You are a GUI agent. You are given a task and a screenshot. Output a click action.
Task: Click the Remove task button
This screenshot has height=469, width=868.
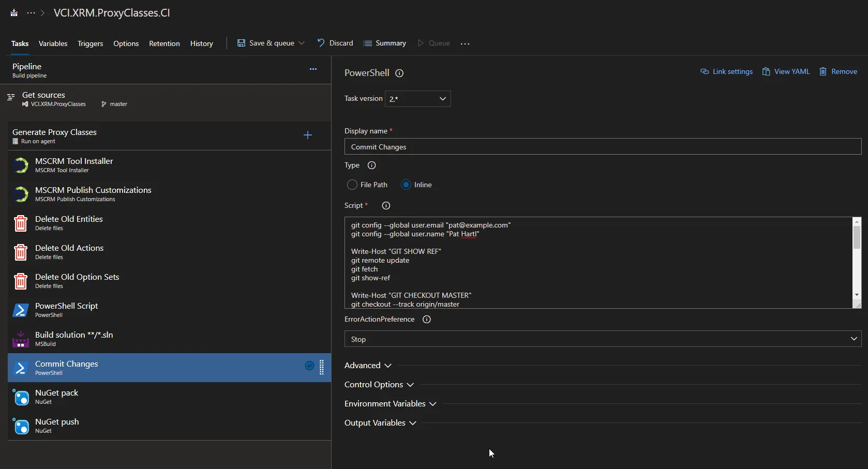pyautogui.click(x=838, y=72)
